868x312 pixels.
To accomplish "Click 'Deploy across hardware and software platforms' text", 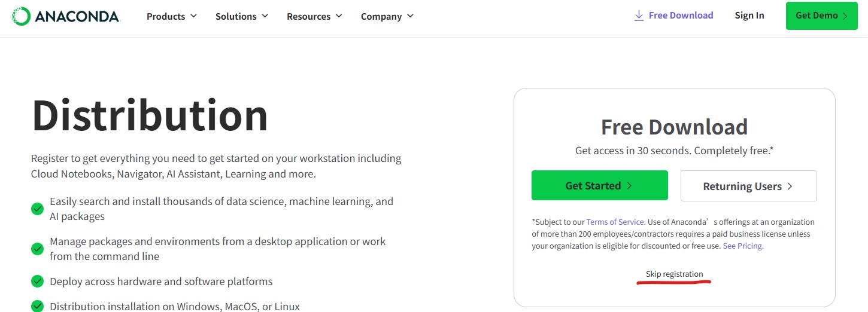I will click(161, 281).
